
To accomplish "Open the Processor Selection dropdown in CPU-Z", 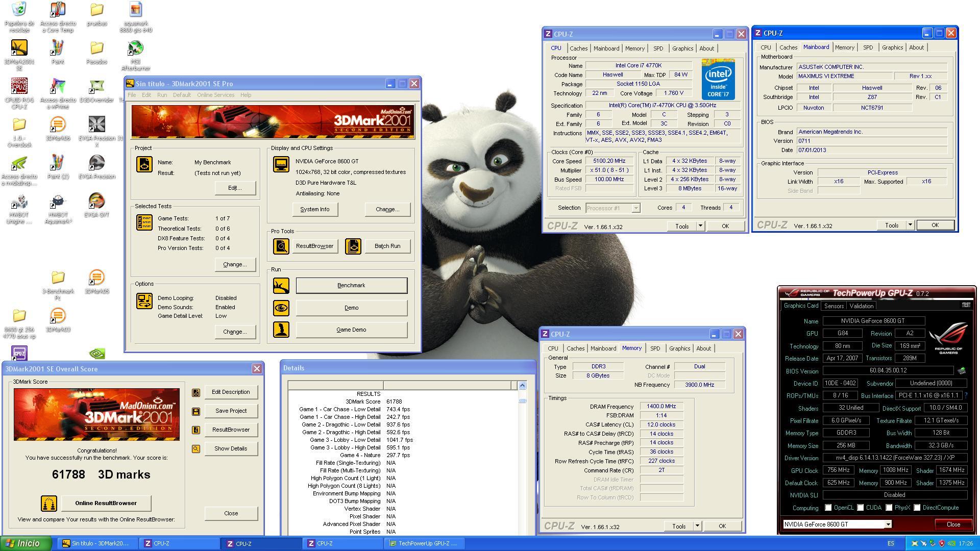I will pos(613,208).
